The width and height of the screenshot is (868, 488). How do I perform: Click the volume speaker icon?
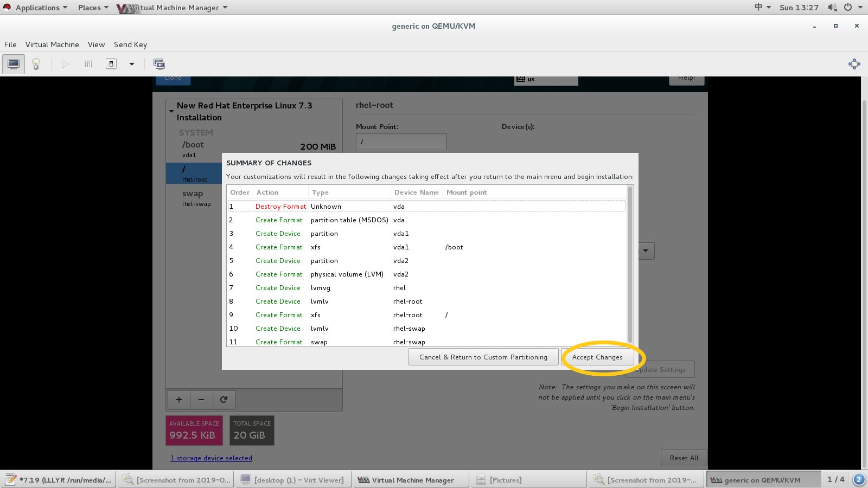coord(832,7)
